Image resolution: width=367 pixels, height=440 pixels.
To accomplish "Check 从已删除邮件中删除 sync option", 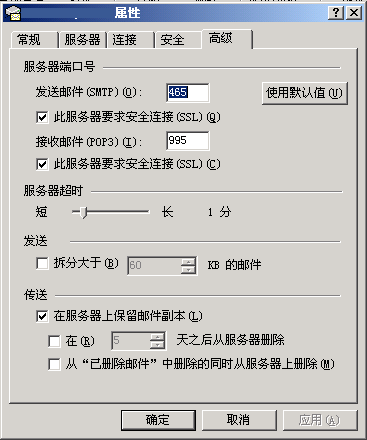I will click(54, 364).
